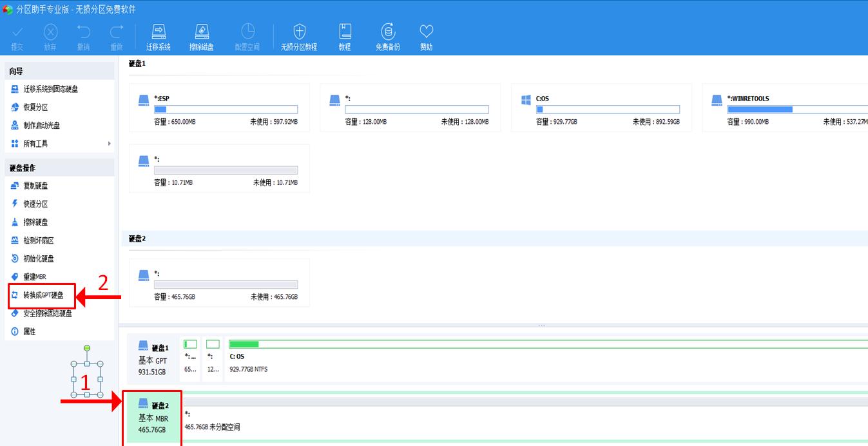
Task: Expand the 所有工具 submenu arrow
Action: [110, 144]
